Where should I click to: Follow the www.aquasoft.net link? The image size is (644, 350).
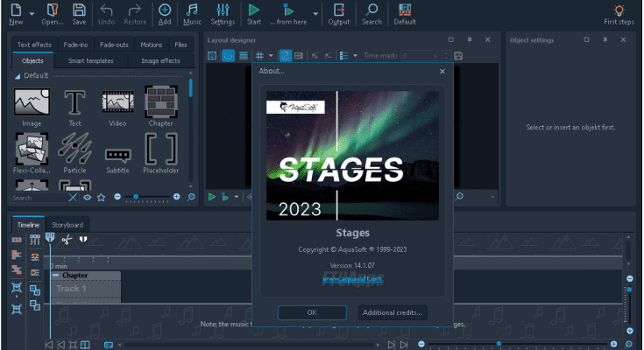[x=352, y=278]
